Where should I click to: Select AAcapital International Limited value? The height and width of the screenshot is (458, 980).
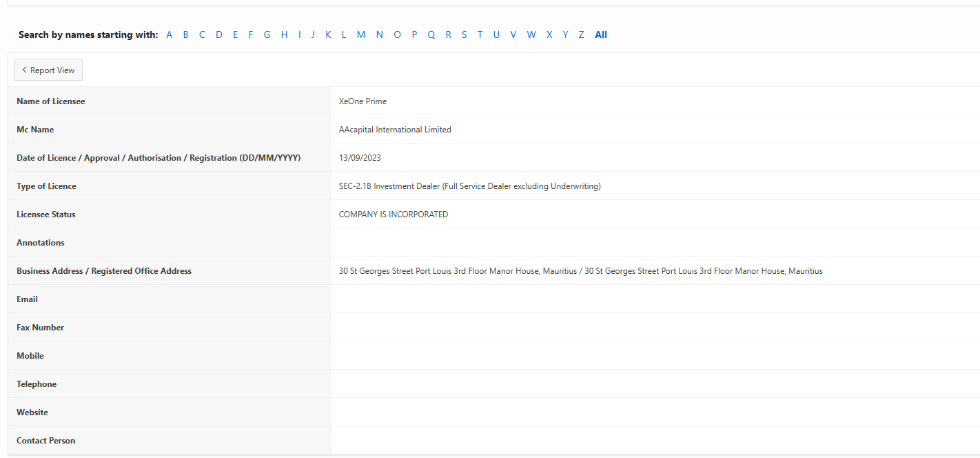395,130
